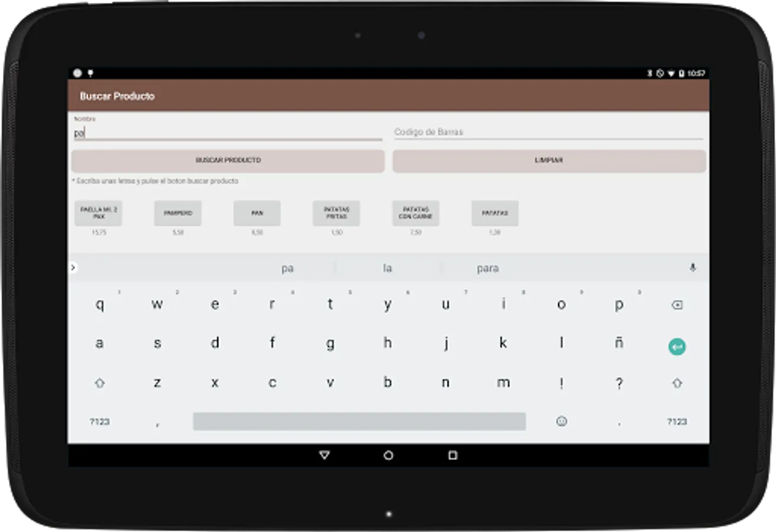Choose the 'la' keyboard suggestion
The width and height of the screenshot is (776, 532).
(388, 268)
